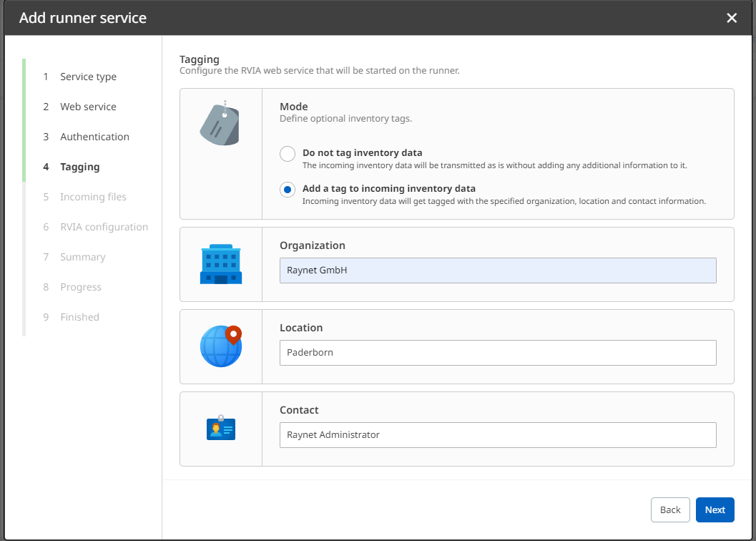756x541 pixels.
Task: Select the Tagging step
Action: pyautogui.click(x=80, y=167)
